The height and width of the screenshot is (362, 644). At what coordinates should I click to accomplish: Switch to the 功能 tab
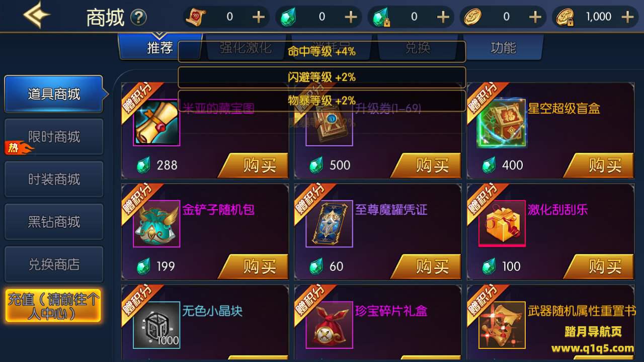click(x=503, y=48)
